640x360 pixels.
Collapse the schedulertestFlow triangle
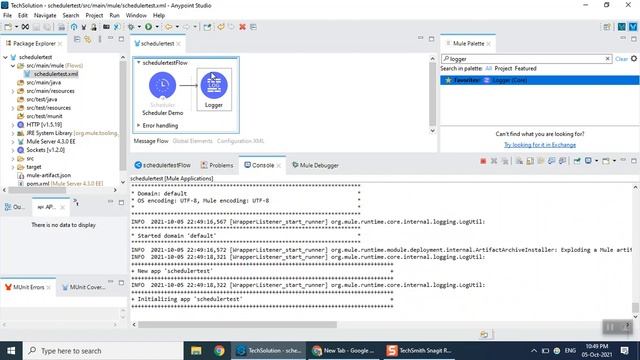coord(138,62)
